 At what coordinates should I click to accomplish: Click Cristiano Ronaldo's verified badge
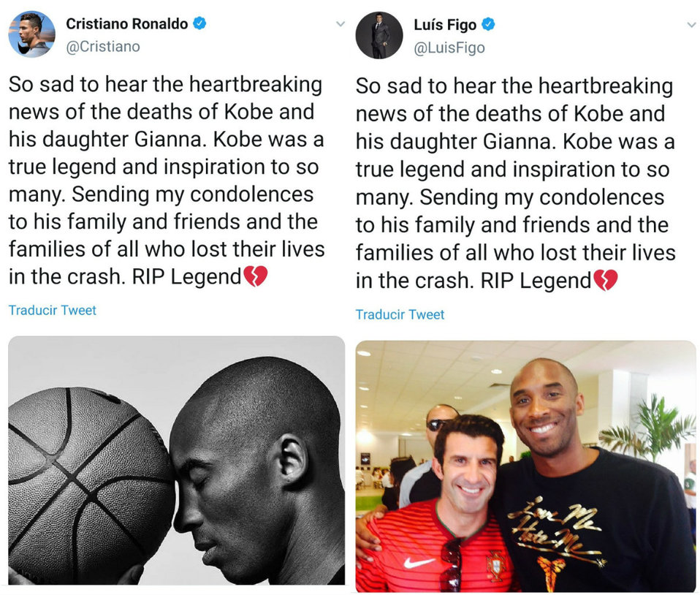coord(199,23)
